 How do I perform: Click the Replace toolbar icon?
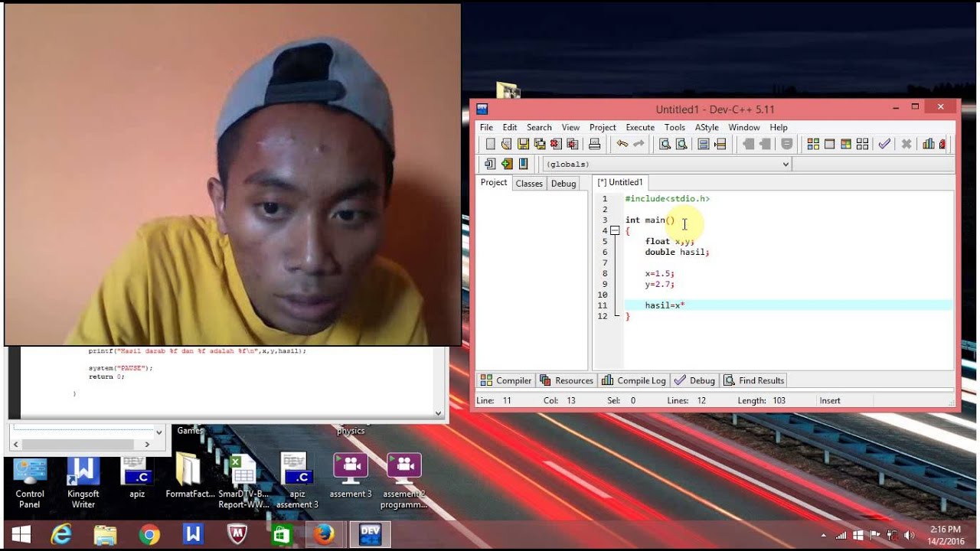coord(681,144)
